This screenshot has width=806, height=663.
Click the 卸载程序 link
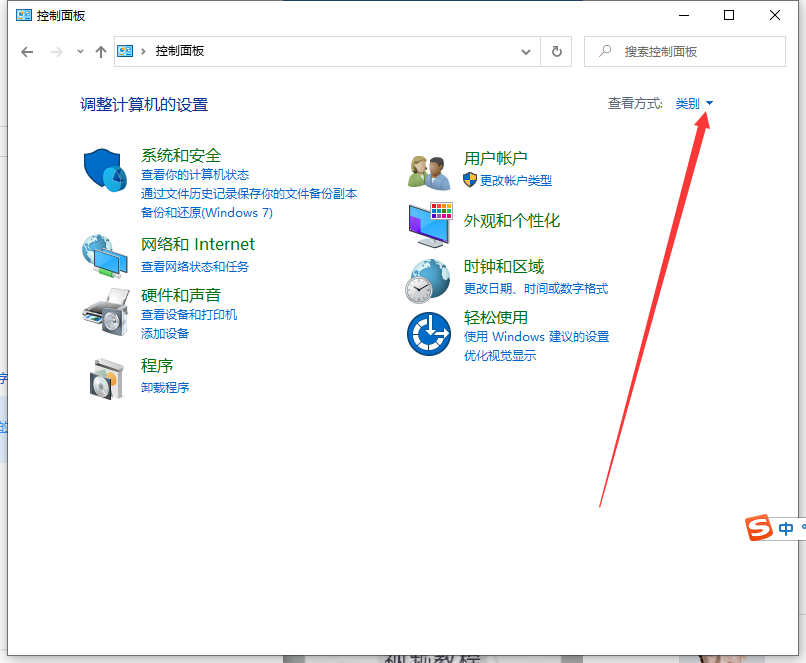point(165,387)
